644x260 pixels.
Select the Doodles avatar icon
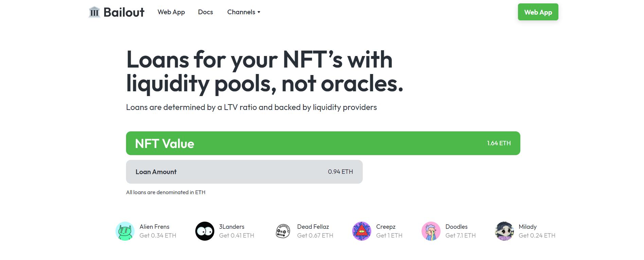click(431, 231)
